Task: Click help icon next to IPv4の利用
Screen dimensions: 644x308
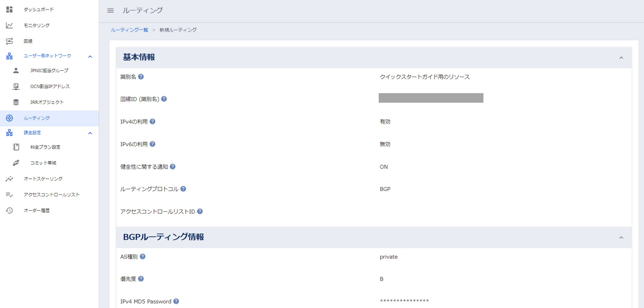Action: click(x=152, y=122)
